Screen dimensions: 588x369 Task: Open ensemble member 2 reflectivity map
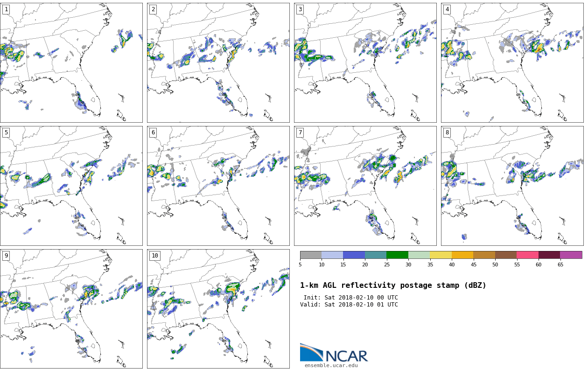(x=218, y=63)
